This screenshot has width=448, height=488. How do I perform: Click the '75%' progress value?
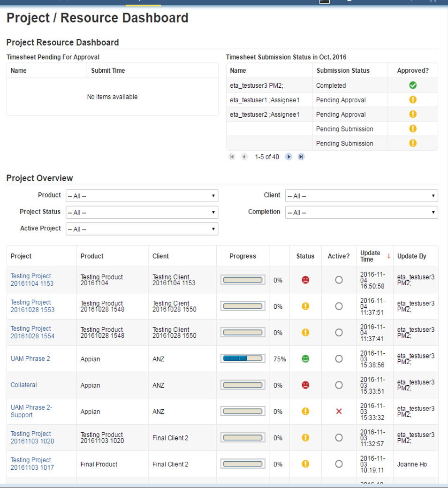click(280, 359)
